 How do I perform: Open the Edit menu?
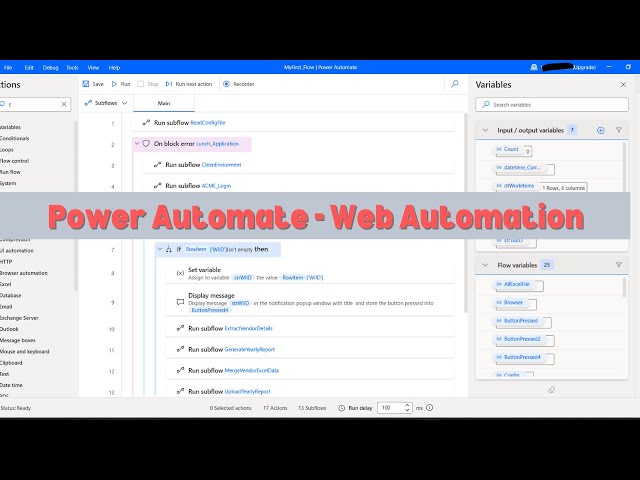(x=29, y=67)
